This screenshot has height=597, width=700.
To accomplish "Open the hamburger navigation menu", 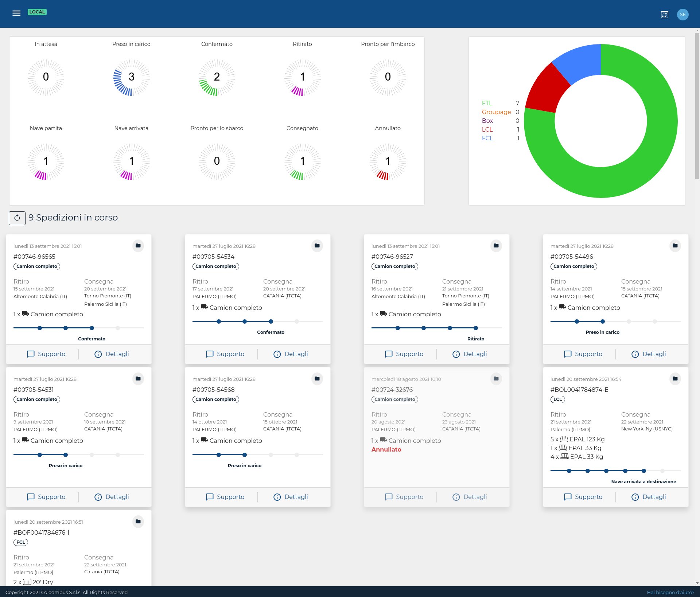I will (16, 13).
